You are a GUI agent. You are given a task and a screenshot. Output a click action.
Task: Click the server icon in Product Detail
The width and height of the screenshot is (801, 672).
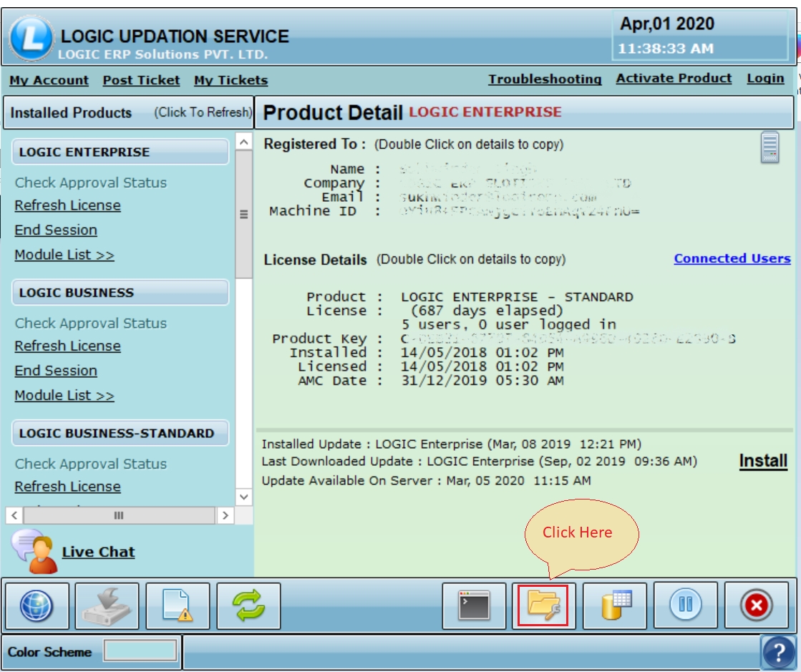770,147
